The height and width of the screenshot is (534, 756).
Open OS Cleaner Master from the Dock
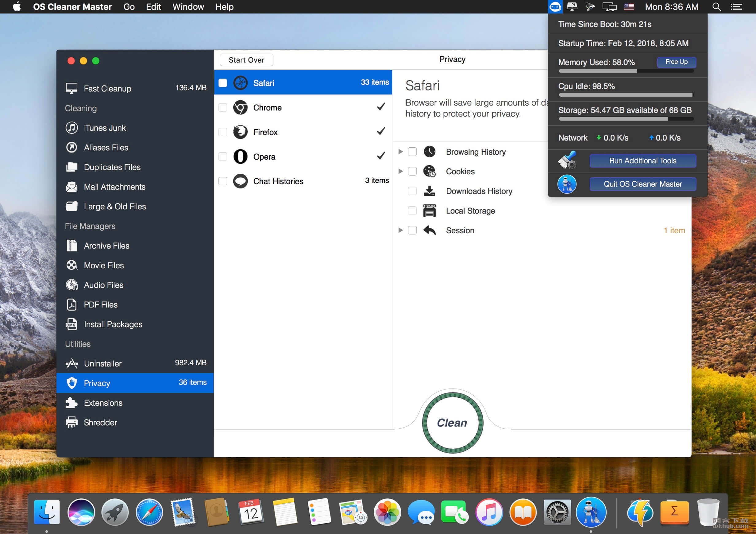[591, 512]
